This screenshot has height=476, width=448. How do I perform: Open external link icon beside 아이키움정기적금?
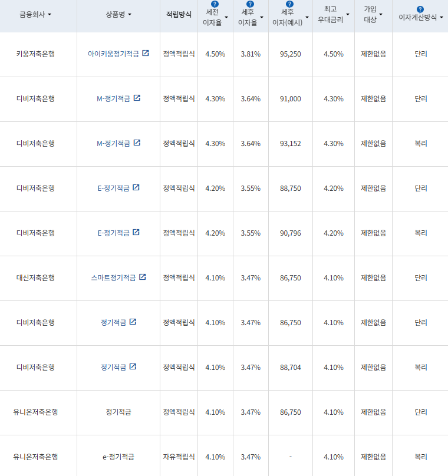(146, 53)
